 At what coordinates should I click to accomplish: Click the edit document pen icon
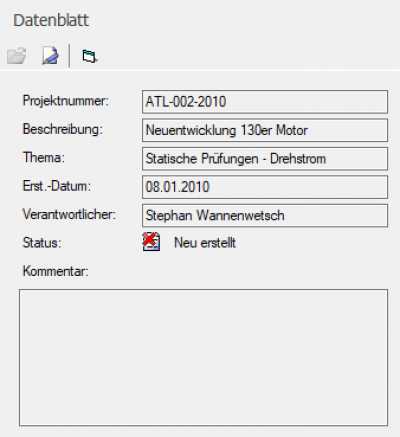pyautogui.click(x=50, y=55)
